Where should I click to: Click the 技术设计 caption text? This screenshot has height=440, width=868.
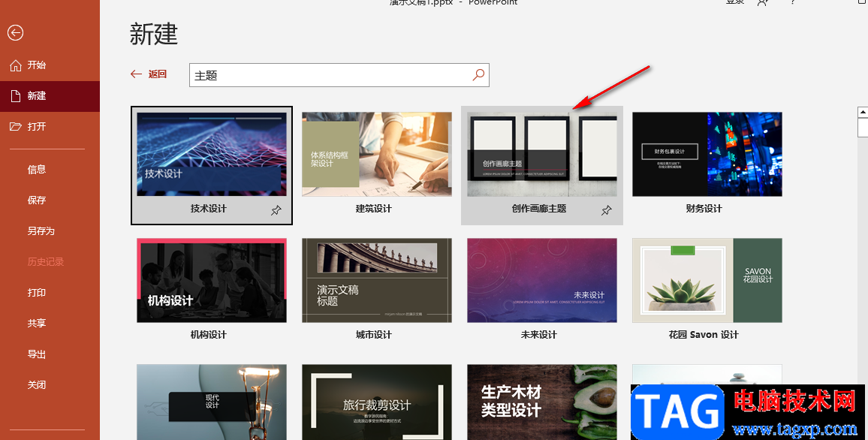click(209, 209)
